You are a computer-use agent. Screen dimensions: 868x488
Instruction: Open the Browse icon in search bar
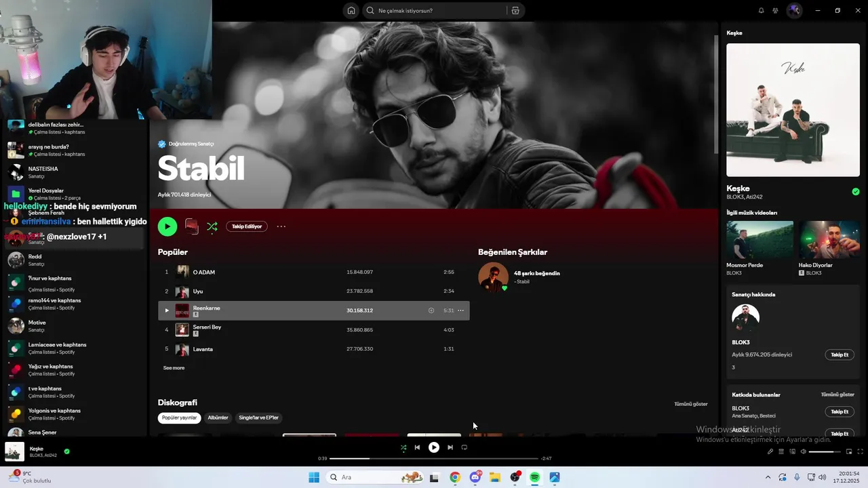coord(515,11)
